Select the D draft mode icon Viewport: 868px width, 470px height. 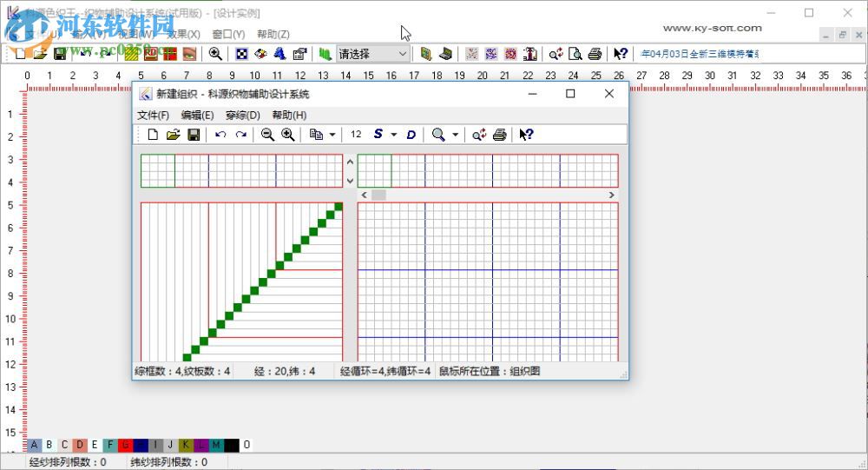411,135
